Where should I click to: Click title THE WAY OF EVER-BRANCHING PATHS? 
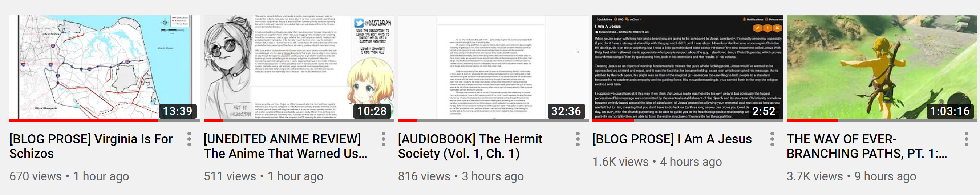pos(867,146)
